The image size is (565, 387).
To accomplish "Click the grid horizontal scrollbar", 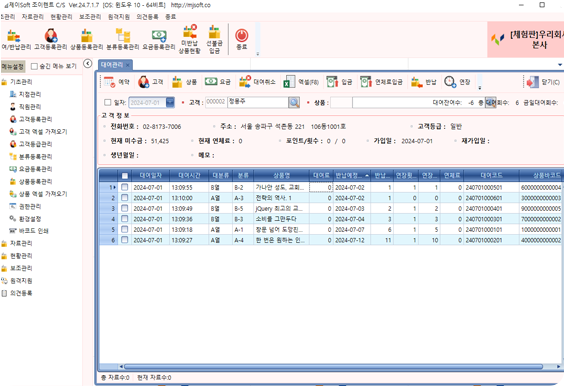I will tap(333, 366).
